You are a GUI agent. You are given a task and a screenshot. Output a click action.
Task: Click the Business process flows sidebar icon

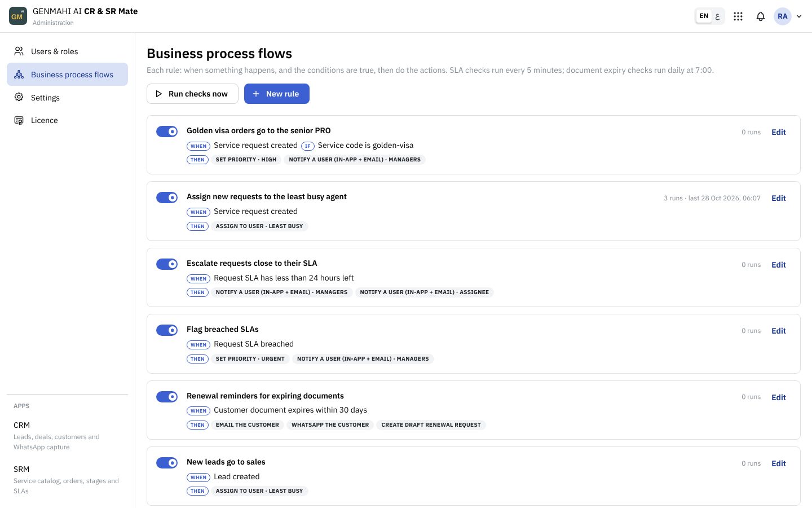tap(19, 75)
